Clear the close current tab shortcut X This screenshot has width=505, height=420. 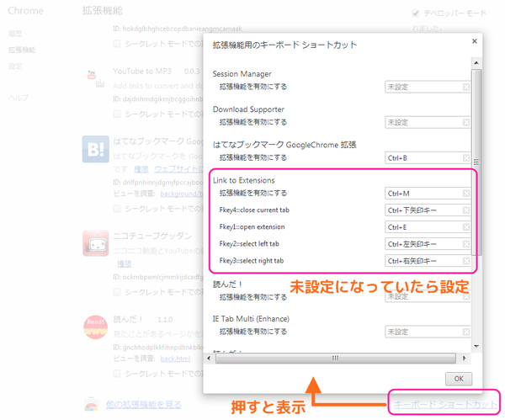coord(466,210)
